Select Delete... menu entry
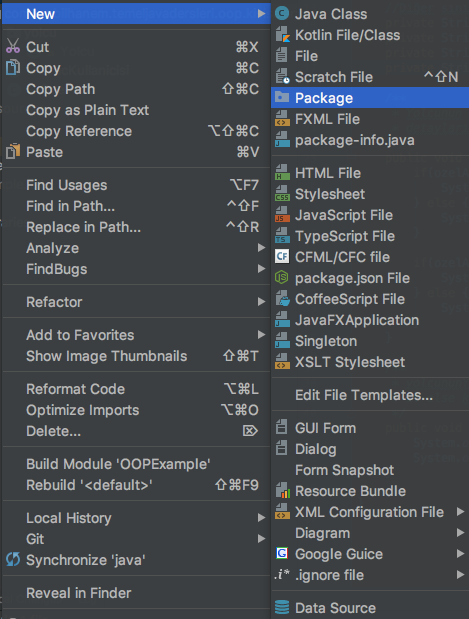Viewport: 469px width, 619px height. pos(136,431)
